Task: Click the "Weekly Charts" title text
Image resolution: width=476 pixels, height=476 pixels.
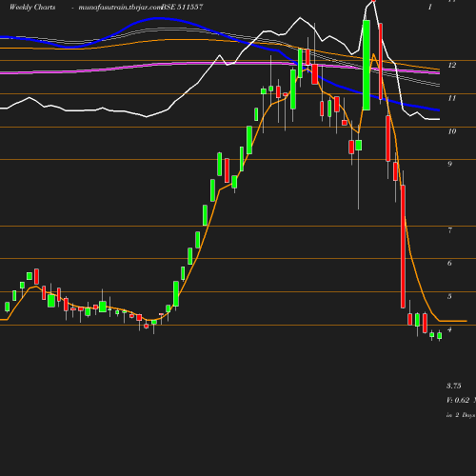Action: click(32, 7)
